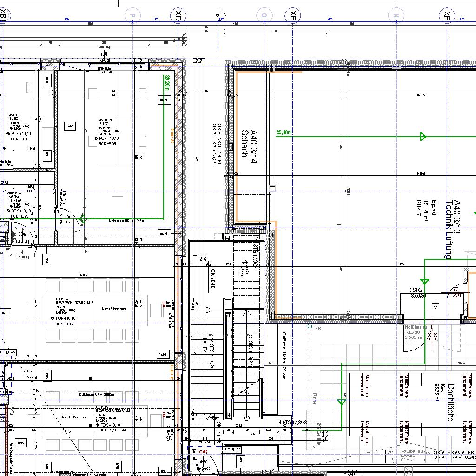The image size is (476, 476).
Task: Select 'Notüberlauf 300x80' overflow note
Action: click(413, 456)
